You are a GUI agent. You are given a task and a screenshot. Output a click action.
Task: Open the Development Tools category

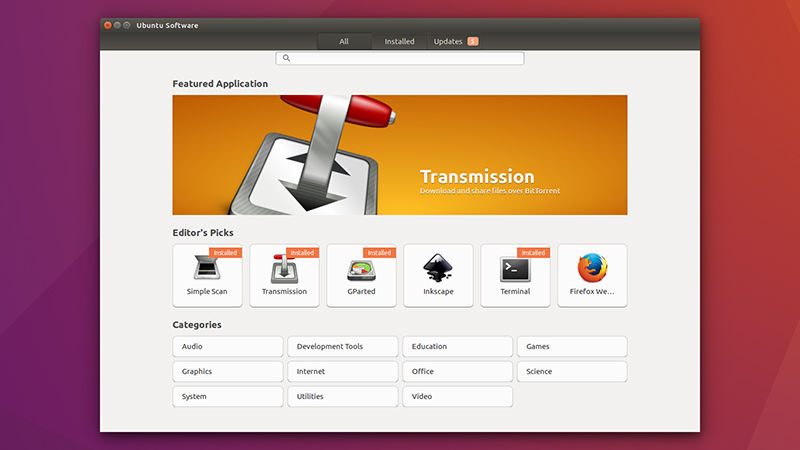[343, 347]
